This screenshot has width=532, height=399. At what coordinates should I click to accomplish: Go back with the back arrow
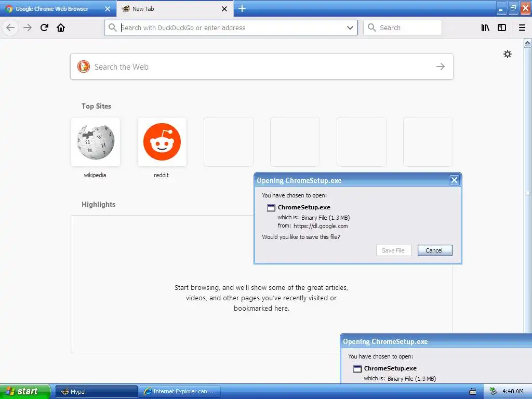[10, 28]
